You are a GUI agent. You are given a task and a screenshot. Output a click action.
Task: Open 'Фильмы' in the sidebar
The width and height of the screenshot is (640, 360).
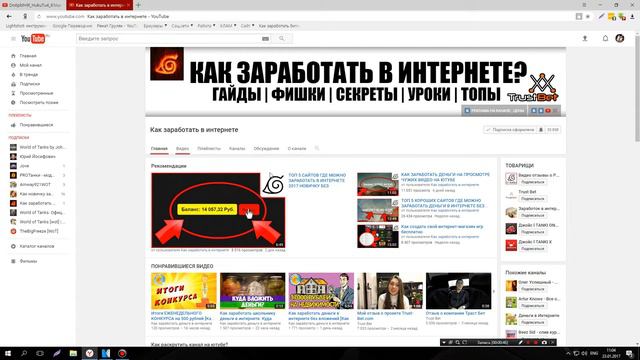pos(28,261)
